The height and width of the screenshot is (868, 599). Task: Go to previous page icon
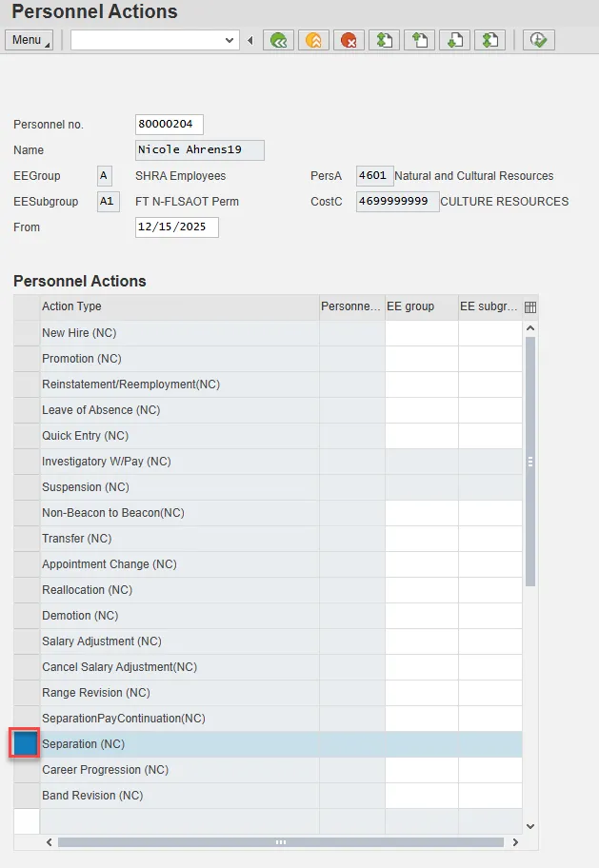(419, 40)
